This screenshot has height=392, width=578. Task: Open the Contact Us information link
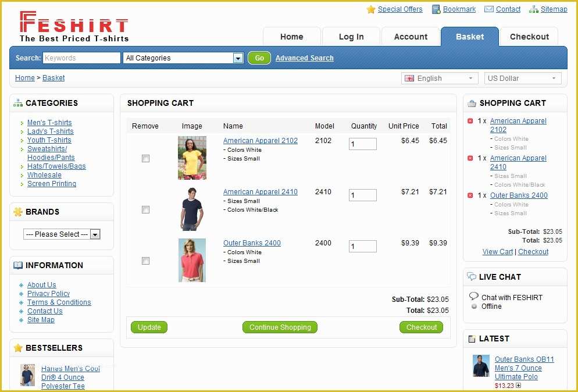coord(45,311)
